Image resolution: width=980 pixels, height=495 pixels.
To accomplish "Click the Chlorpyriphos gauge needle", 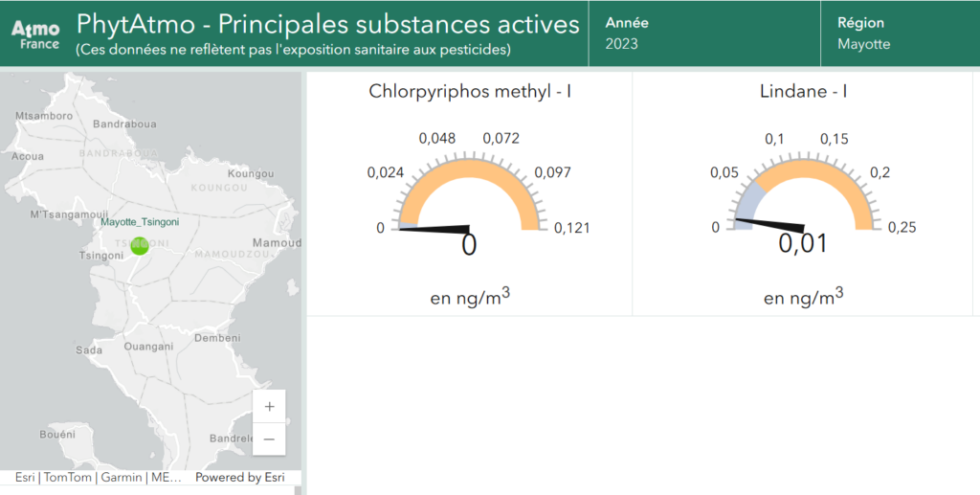I will click(434, 230).
